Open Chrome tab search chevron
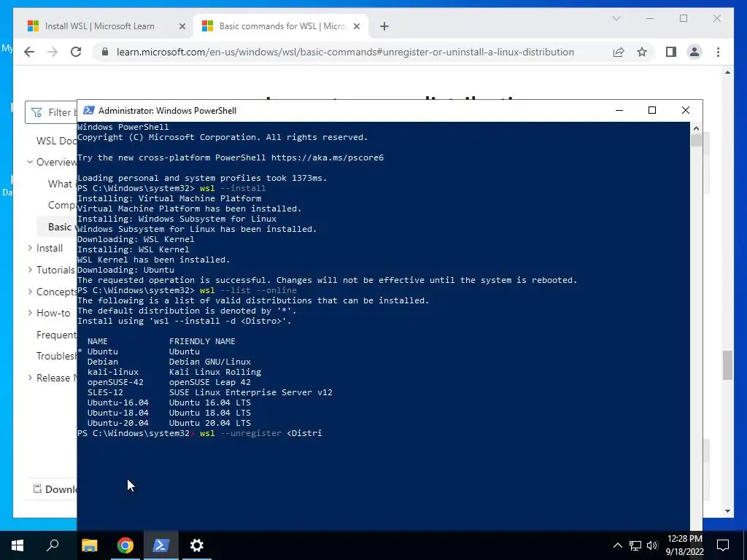 pyautogui.click(x=616, y=18)
